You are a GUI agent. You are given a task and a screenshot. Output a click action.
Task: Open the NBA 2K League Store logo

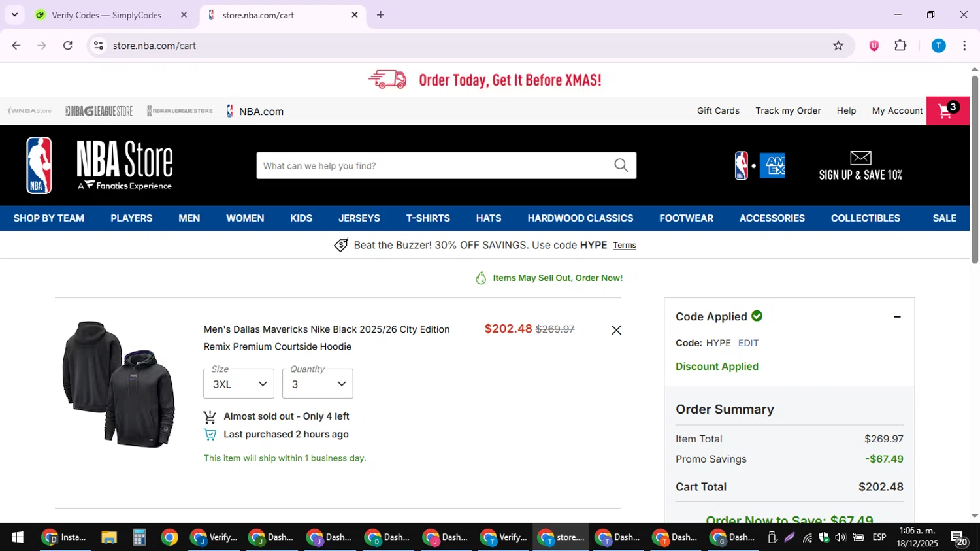point(180,111)
